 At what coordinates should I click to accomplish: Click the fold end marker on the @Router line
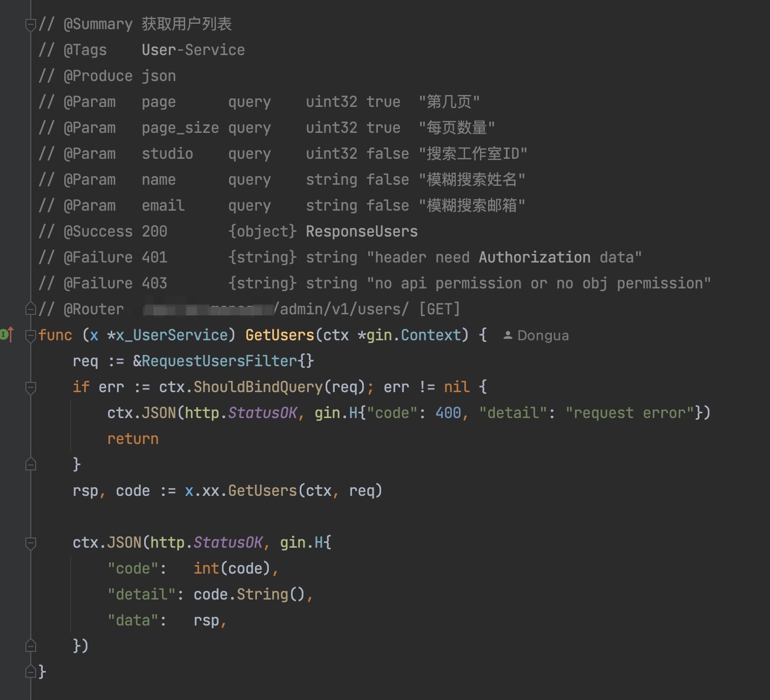coord(31,309)
